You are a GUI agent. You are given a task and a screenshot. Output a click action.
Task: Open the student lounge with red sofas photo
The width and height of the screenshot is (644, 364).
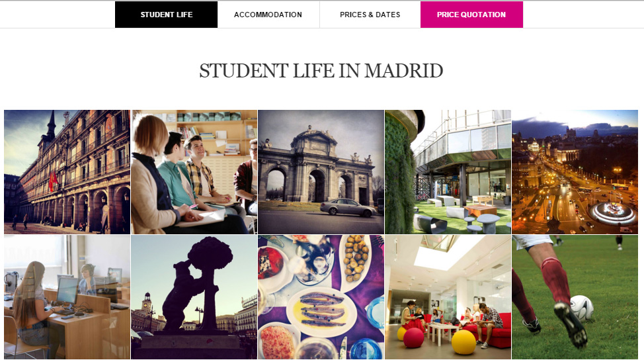pyautogui.click(x=448, y=297)
